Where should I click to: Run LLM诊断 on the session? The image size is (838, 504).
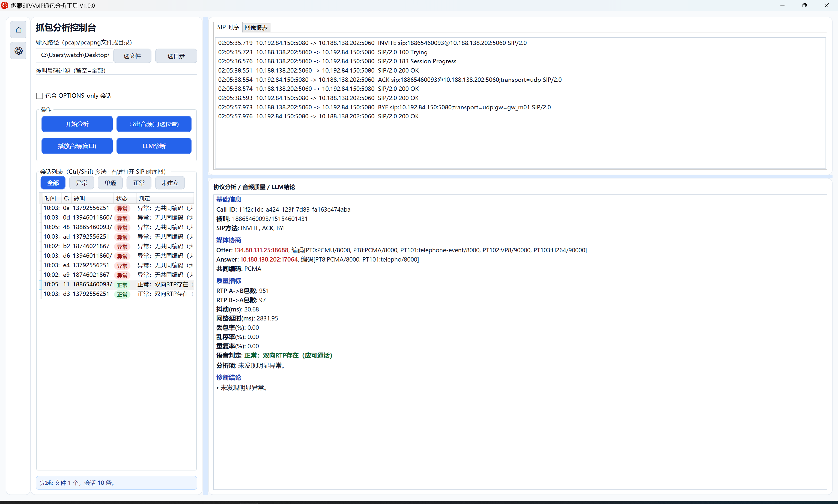[154, 146]
